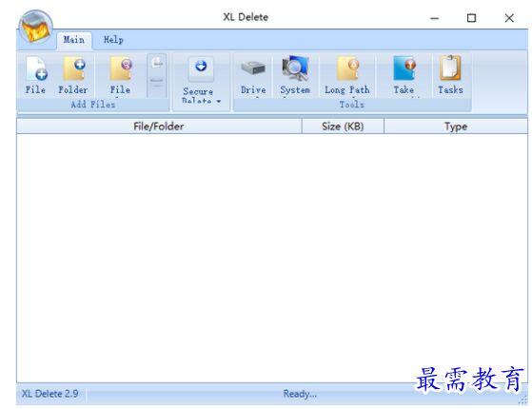The width and height of the screenshot is (532, 409).
Task: Click the window resize grip in status bar
Action: point(522,400)
